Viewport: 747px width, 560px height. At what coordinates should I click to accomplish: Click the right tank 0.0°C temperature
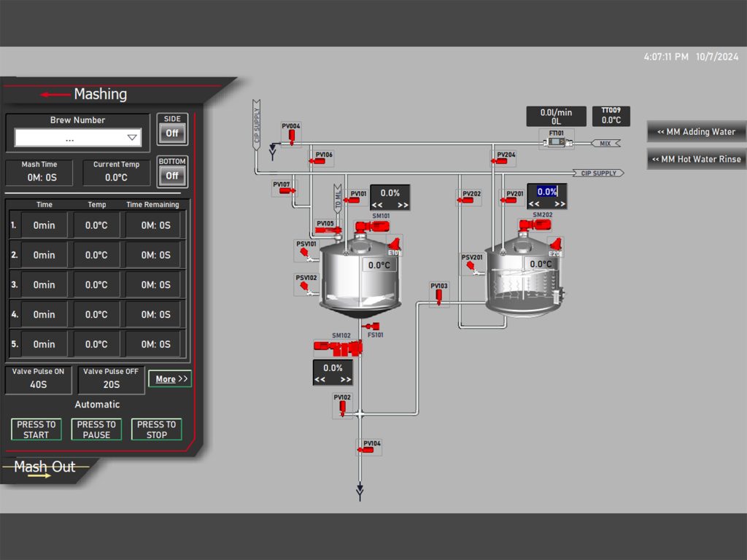click(541, 264)
